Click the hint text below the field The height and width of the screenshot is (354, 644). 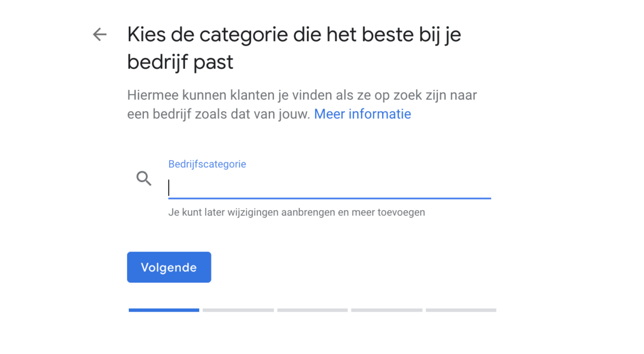(296, 212)
